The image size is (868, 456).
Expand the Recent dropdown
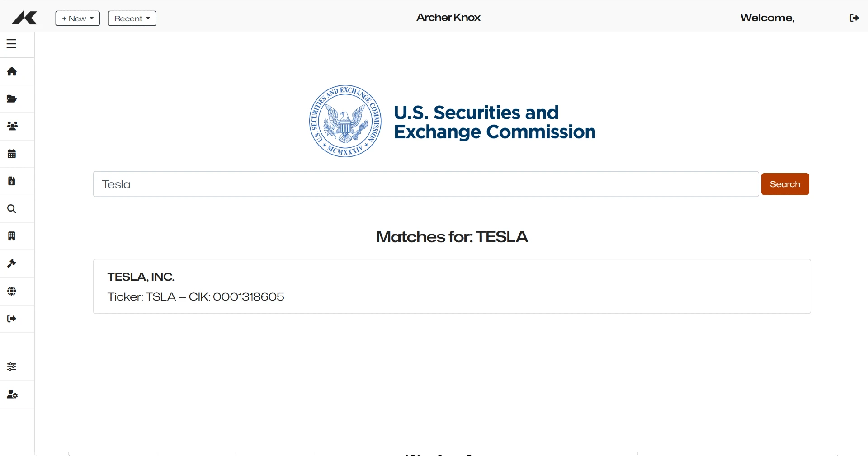[132, 19]
